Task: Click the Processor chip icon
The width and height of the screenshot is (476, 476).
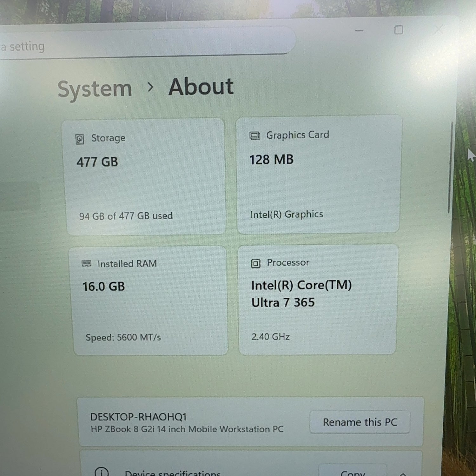Action: (255, 263)
